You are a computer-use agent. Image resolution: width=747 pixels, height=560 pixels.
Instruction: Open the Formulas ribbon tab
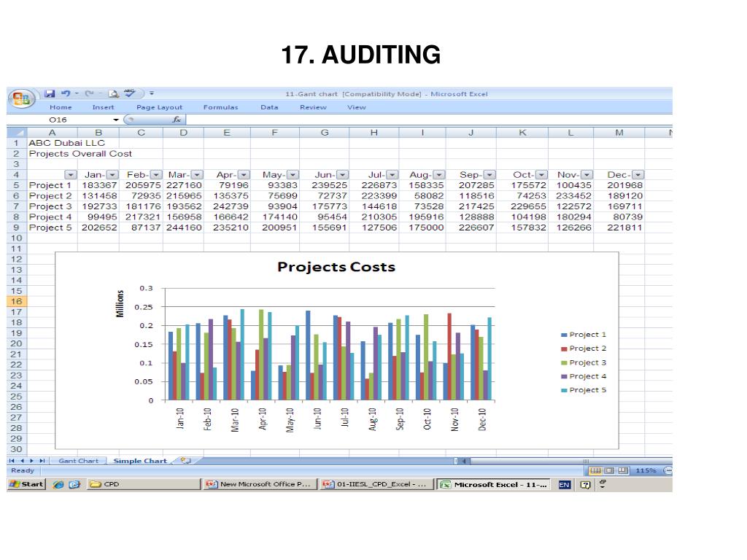(220, 107)
